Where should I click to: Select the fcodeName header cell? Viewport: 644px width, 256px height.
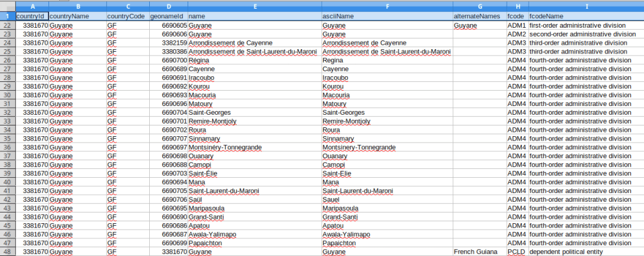(x=585, y=16)
